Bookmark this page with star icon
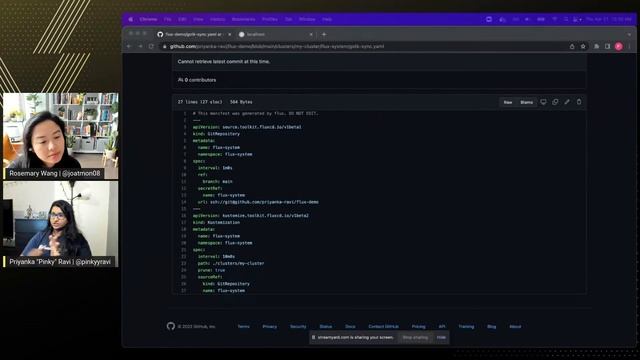The height and width of the screenshot is (360, 640). point(583,47)
